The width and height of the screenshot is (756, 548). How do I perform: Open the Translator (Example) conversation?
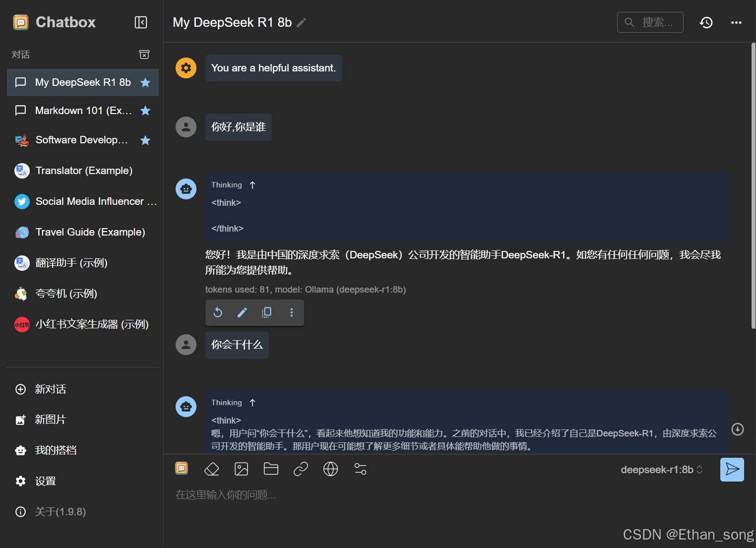pyautogui.click(x=83, y=171)
